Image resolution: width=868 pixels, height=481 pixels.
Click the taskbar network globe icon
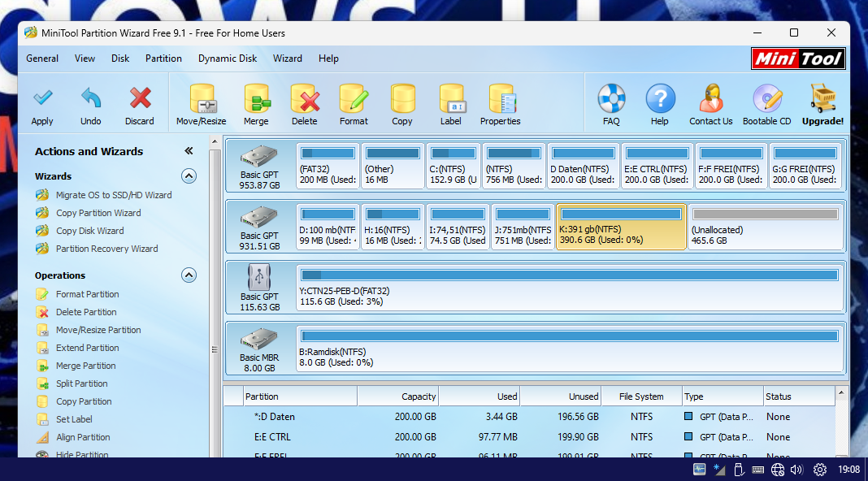(x=778, y=470)
